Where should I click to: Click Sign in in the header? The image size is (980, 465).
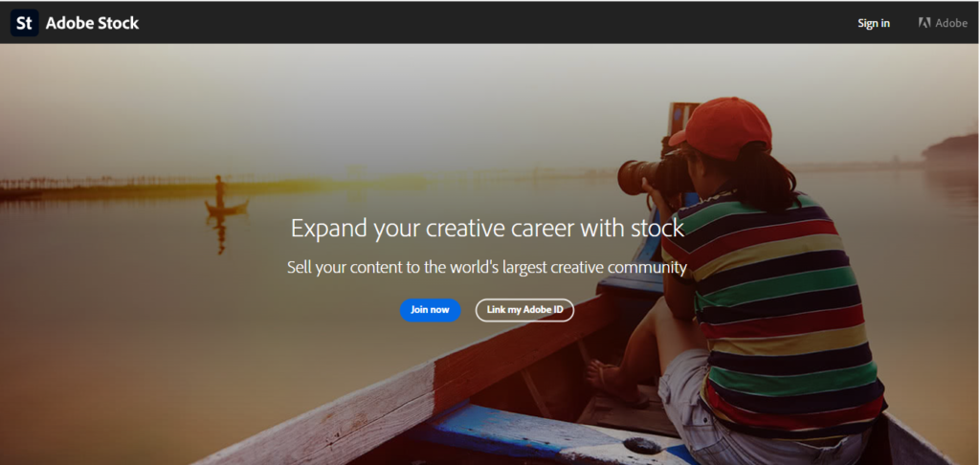874,23
